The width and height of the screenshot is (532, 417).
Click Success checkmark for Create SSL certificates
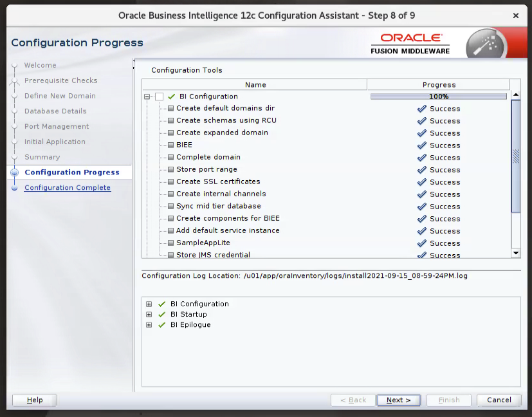click(x=422, y=182)
